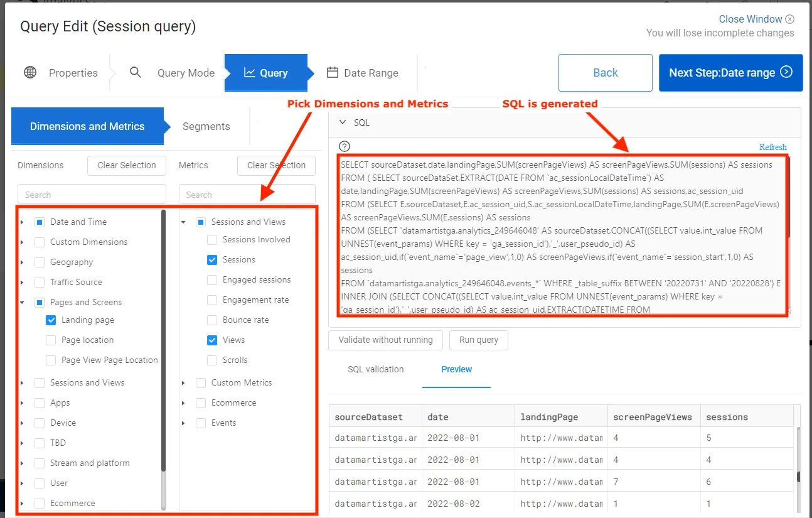
Task: Click the Dimensions search field
Action: (x=92, y=195)
